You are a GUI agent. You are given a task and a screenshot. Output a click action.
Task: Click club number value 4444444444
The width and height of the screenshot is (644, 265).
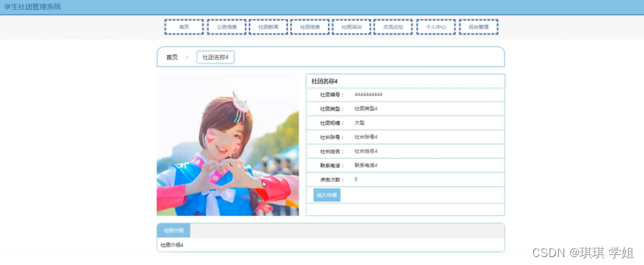[369, 95]
